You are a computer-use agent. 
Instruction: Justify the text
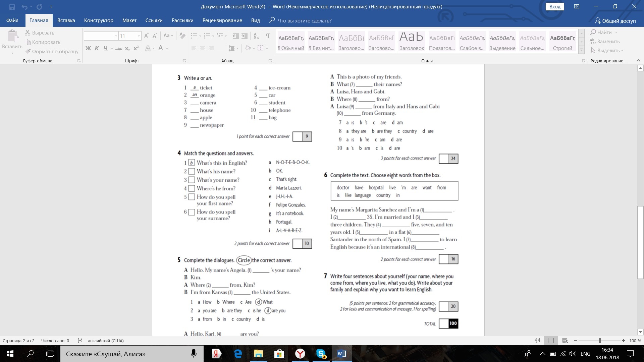tap(220, 48)
